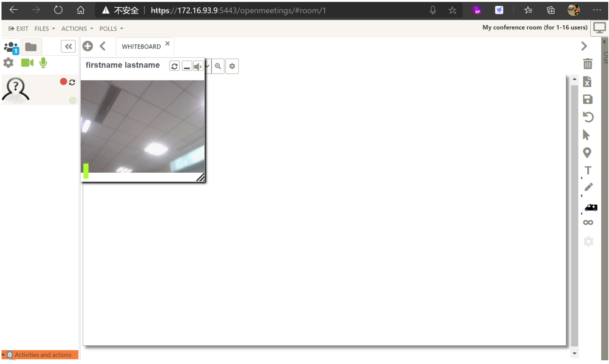The image size is (609, 364).
Task: Click the trash icon to clear whiteboard
Action: [588, 64]
